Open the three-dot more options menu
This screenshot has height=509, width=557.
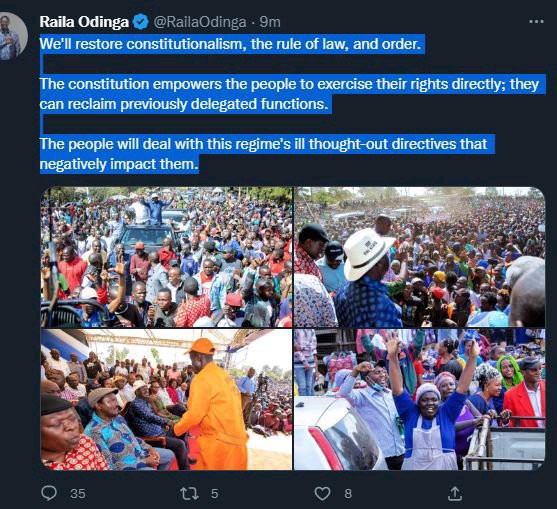pyautogui.click(x=536, y=22)
